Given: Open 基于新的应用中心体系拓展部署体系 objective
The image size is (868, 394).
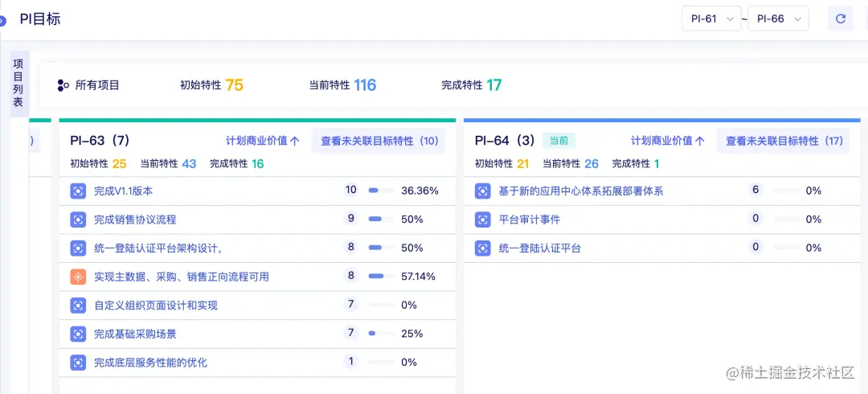Looking at the screenshot, I should pos(581,191).
